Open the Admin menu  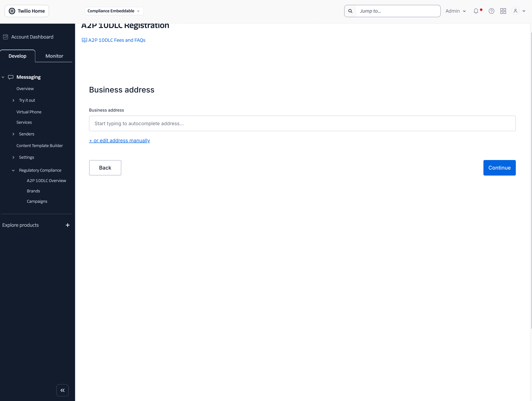click(x=455, y=11)
